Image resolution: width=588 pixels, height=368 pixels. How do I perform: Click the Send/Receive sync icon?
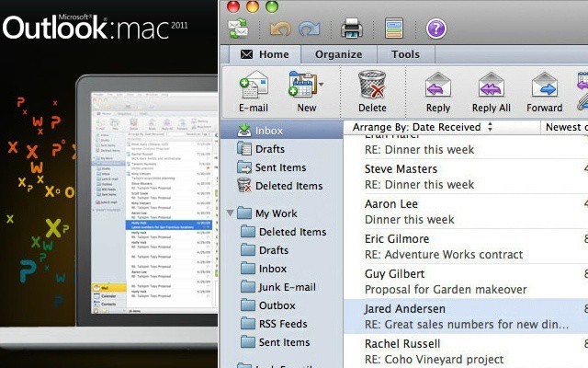click(x=239, y=28)
